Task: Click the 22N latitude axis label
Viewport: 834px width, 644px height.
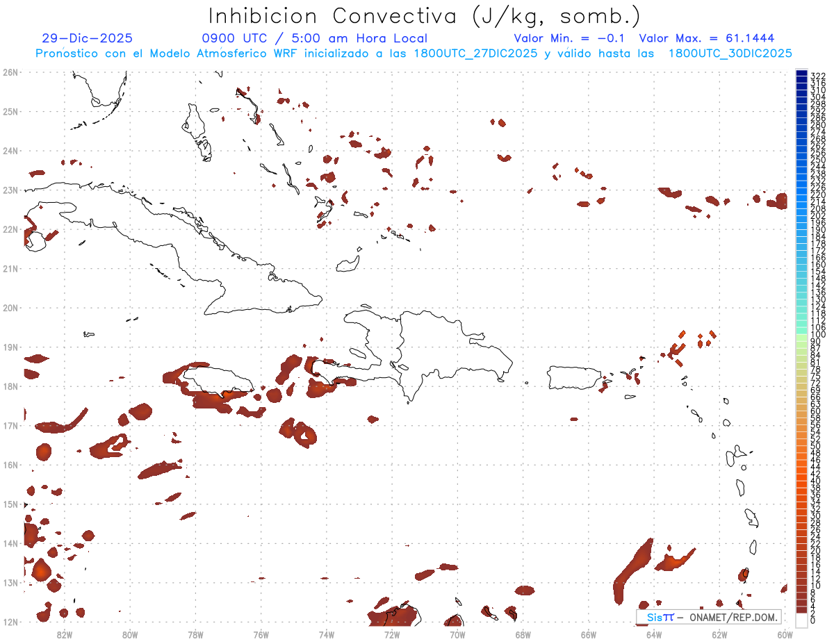Action: (10, 229)
